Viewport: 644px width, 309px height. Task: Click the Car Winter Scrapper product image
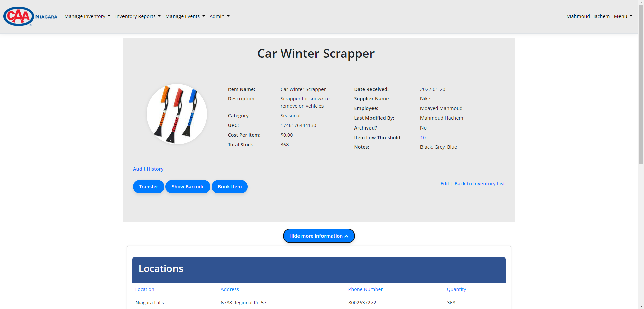click(x=177, y=114)
